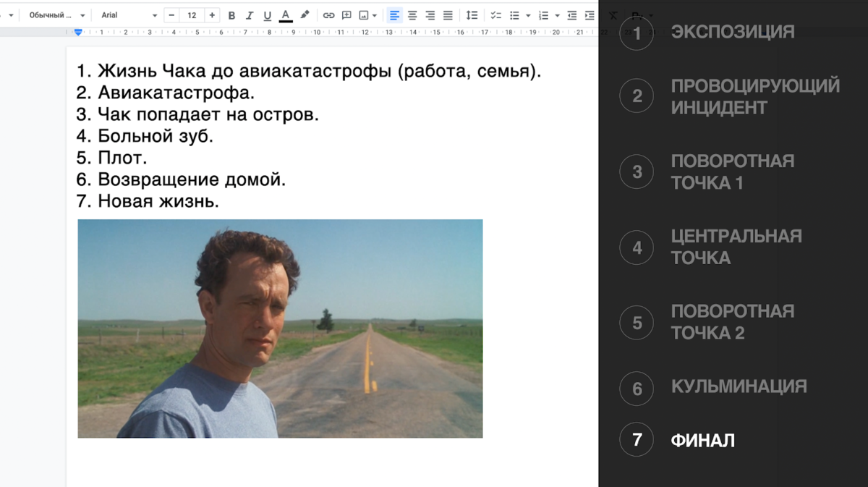Select step ПРОВОЦИРУЮЩИЙ ИНЦИДЕНТ
868x487 pixels.
[x=755, y=96]
